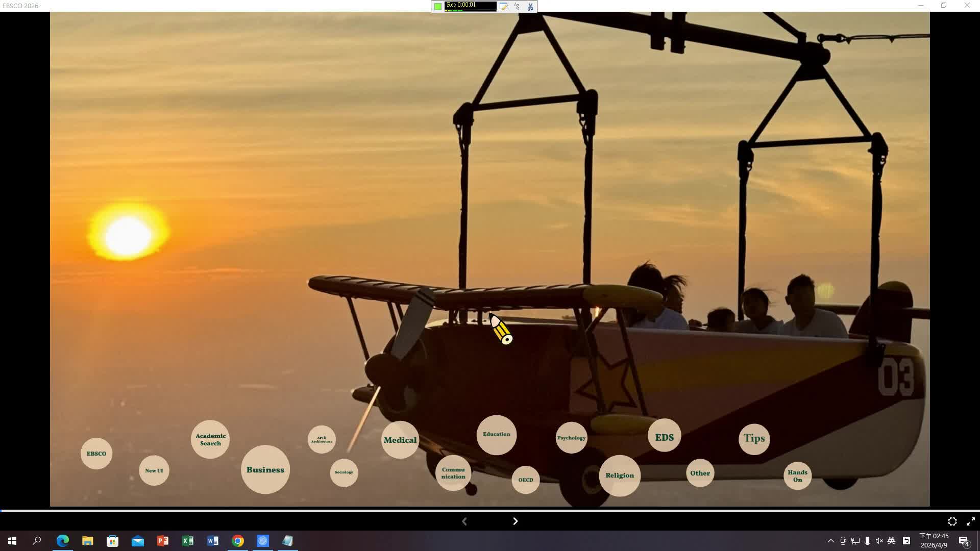Stop the recording with the green square
Screen dimensions: 980x551
pos(438,7)
